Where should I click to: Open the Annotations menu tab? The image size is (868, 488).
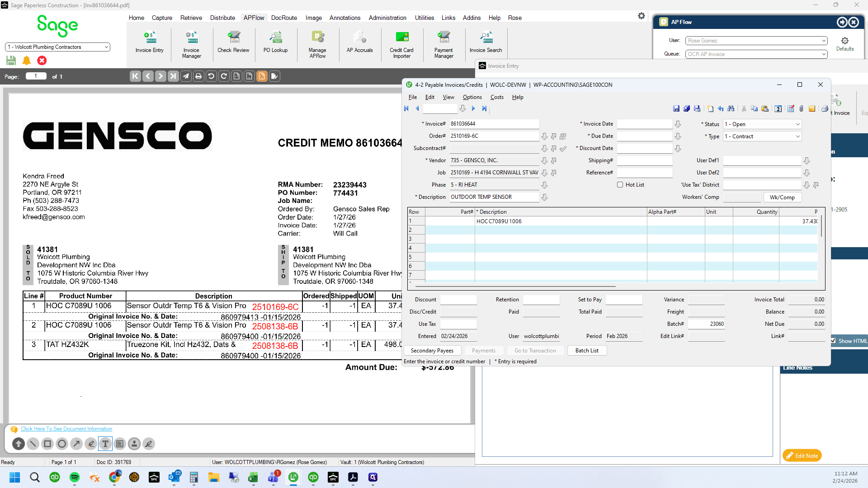pos(344,18)
